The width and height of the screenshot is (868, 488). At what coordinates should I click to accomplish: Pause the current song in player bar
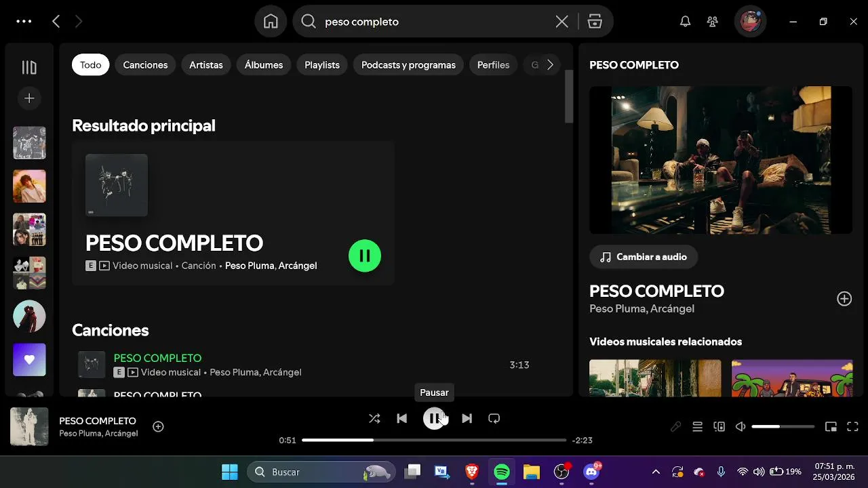[x=434, y=418]
